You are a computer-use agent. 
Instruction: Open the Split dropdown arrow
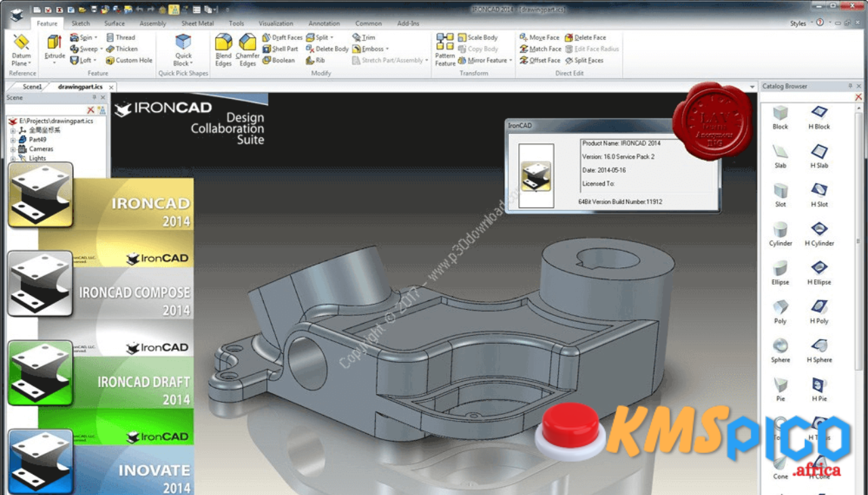coord(332,37)
